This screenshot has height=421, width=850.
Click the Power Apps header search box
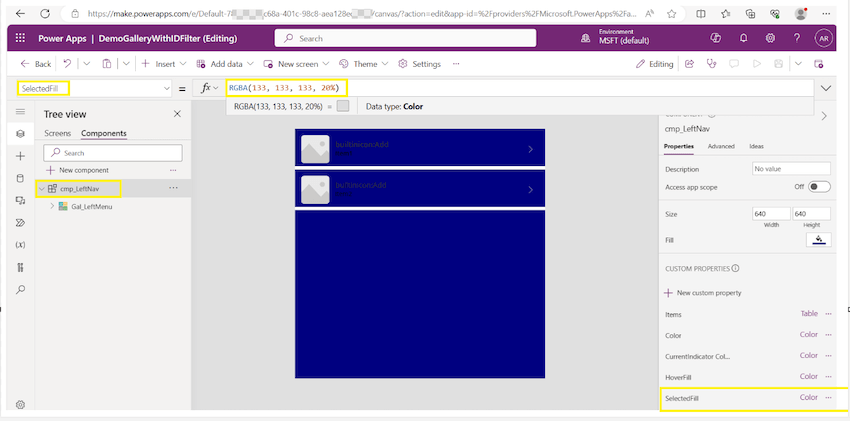point(405,38)
